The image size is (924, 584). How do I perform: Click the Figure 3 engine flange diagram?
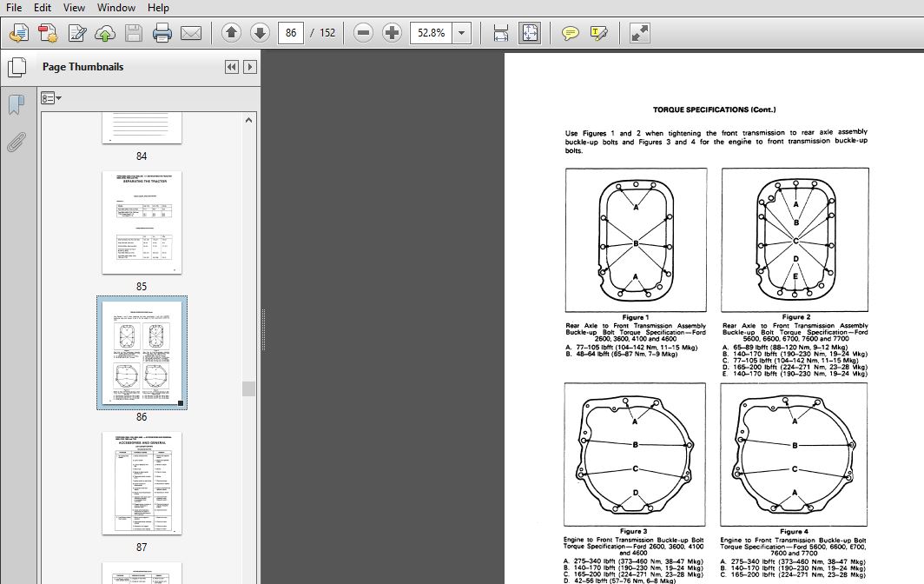click(635, 455)
